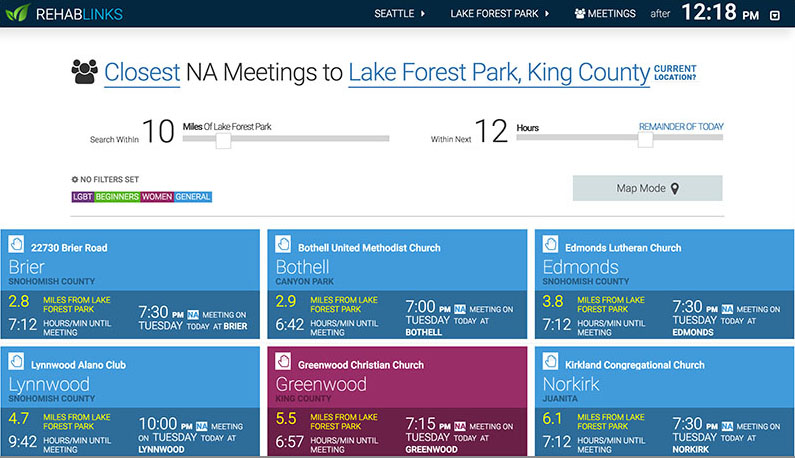Viewport: 795px width, 458px height.
Task: Click the Closest sort link in heading
Action: click(142, 72)
